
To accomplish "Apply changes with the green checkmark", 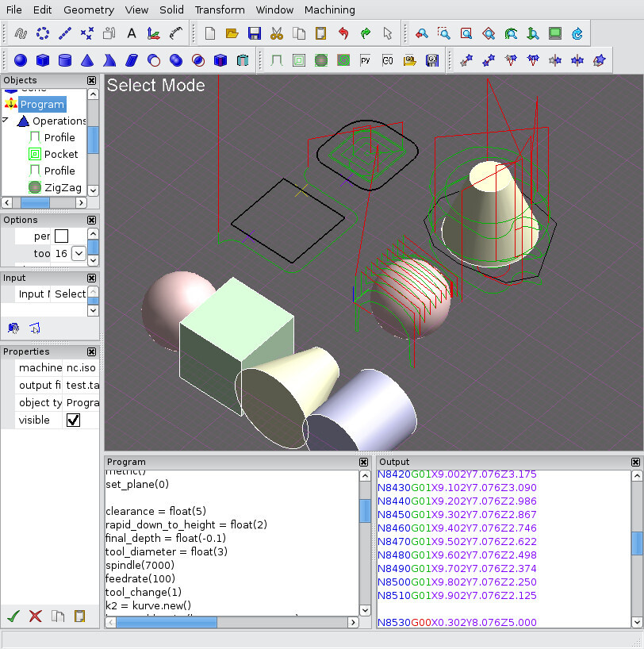I will pos(13,616).
